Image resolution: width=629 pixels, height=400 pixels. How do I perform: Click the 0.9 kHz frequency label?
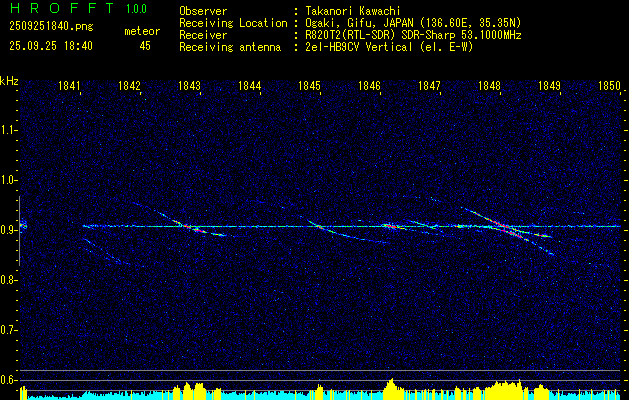(x=7, y=230)
